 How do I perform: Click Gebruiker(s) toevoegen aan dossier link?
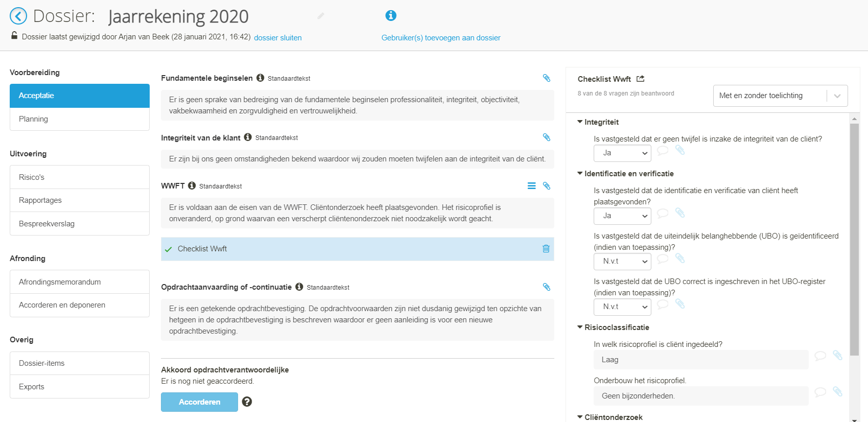(x=441, y=38)
